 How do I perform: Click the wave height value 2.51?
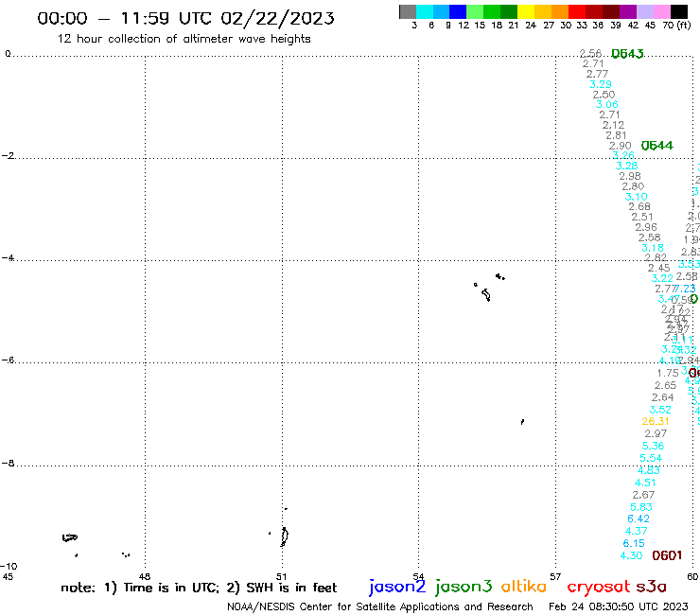click(642, 217)
